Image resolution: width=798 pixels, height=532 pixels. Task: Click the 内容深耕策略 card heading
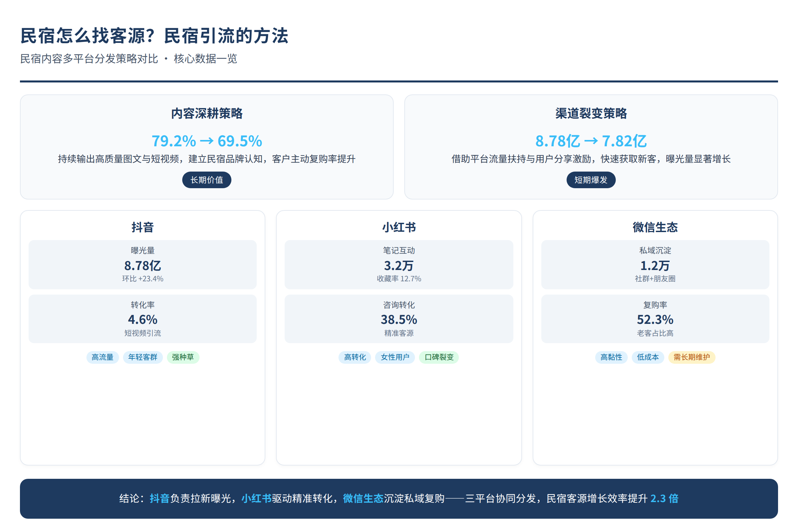(206, 113)
